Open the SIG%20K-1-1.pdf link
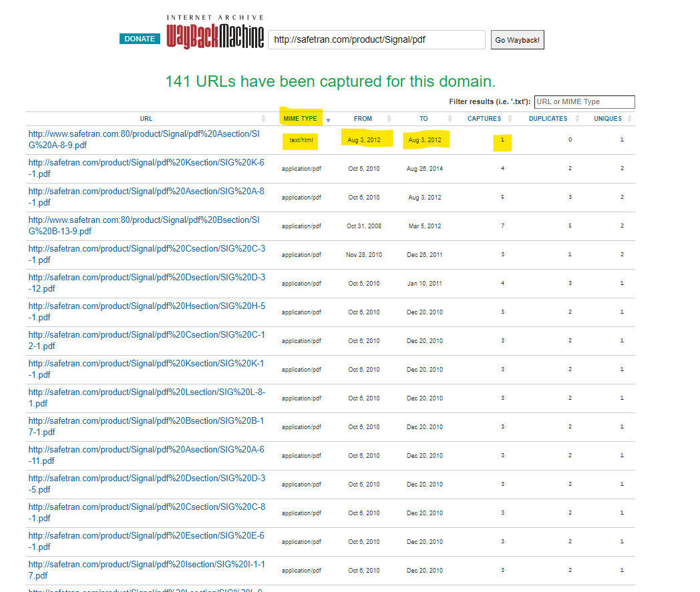This screenshot has height=592, width=700. tap(146, 369)
